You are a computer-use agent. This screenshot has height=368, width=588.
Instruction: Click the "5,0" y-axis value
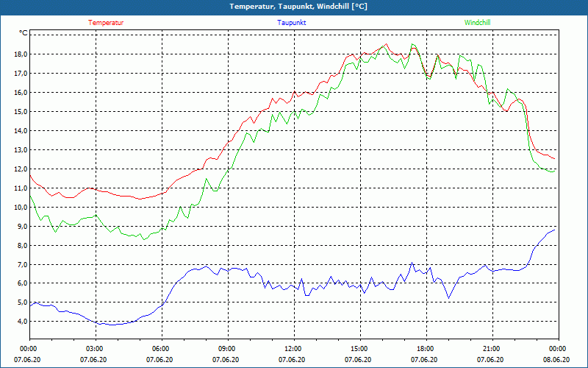(22, 302)
